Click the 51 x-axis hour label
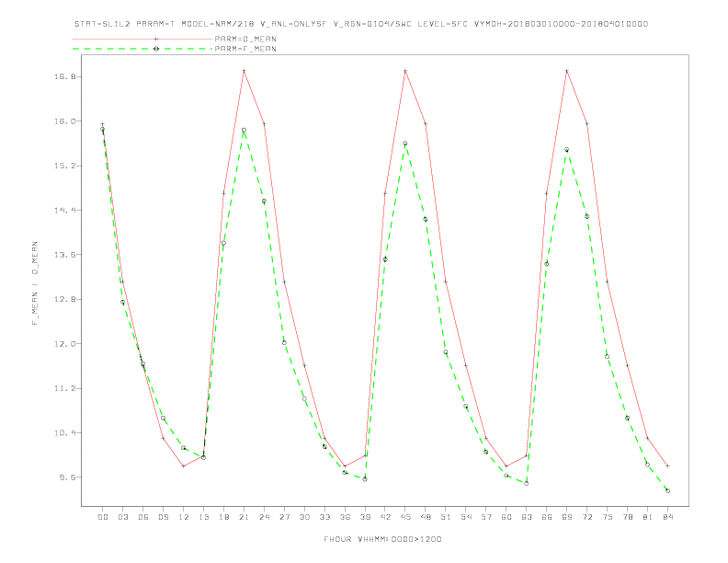Image resolution: width=728 pixels, height=563 pixels. pos(446,517)
